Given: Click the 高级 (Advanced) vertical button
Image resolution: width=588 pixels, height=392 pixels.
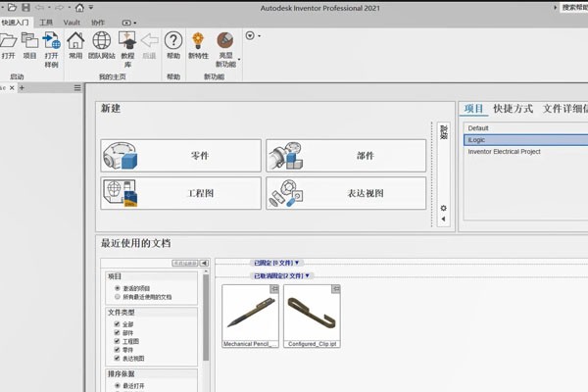Looking at the screenshot, I should pyautogui.click(x=444, y=132).
